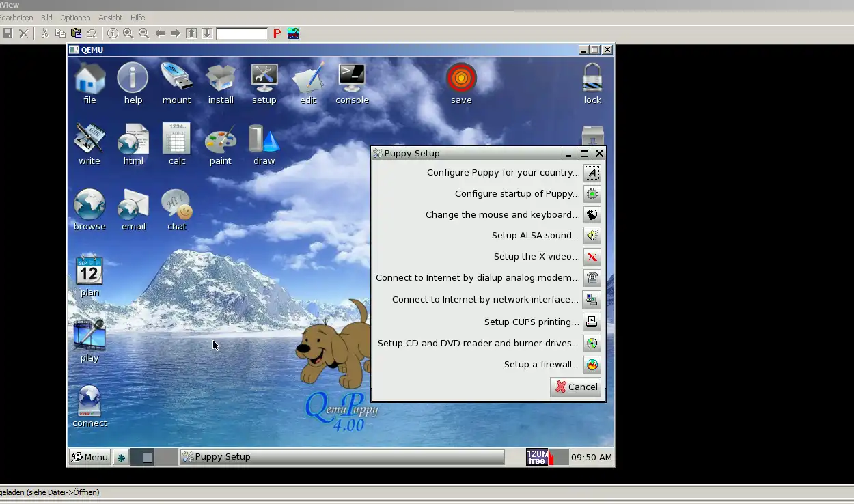Open the Puppy Menu start button
Viewport: 854px width, 504px height.
[x=89, y=458]
